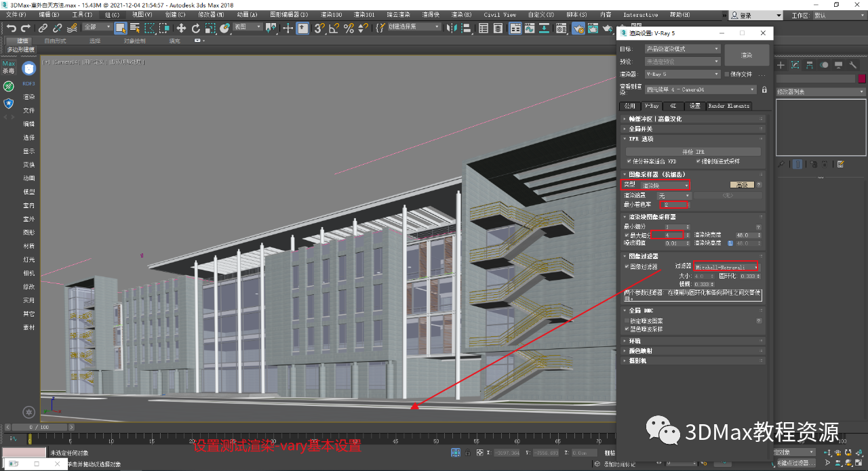Toggle 强制渐进式采样 checkbox
Screen dimensions: 868x471
(x=698, y=161)
